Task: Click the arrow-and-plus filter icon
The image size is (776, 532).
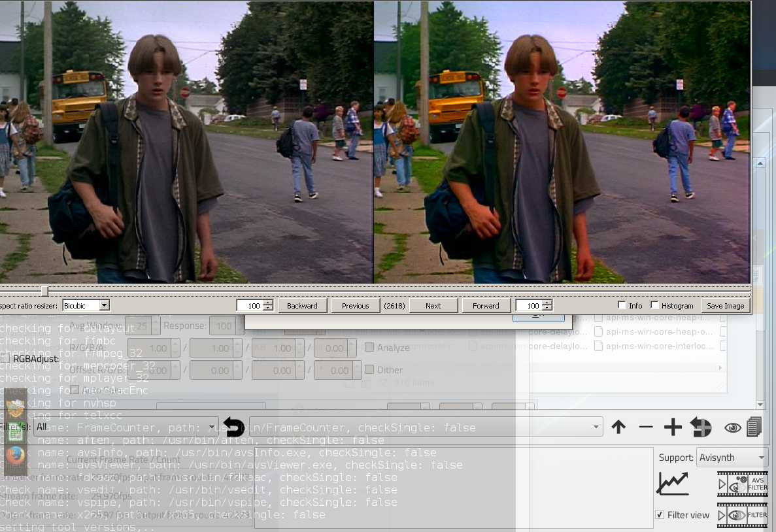Action: coord(701,427)
